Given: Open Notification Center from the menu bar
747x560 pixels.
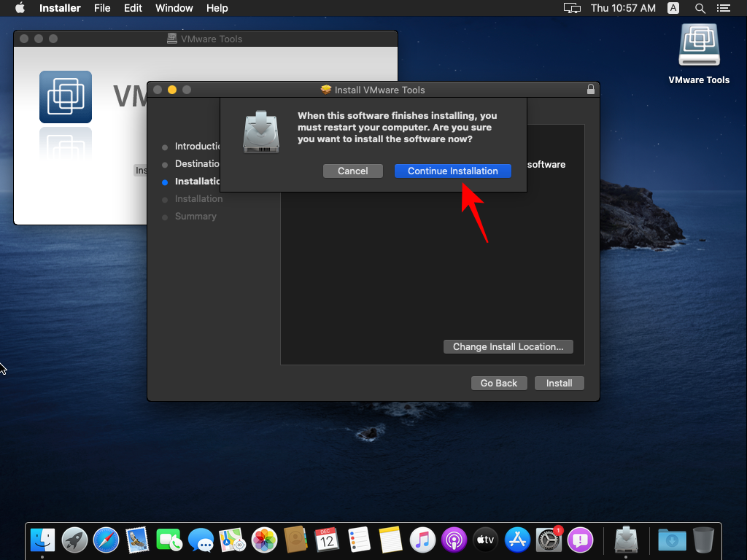Looking at the screenshot, I should (x=724, y=8).
